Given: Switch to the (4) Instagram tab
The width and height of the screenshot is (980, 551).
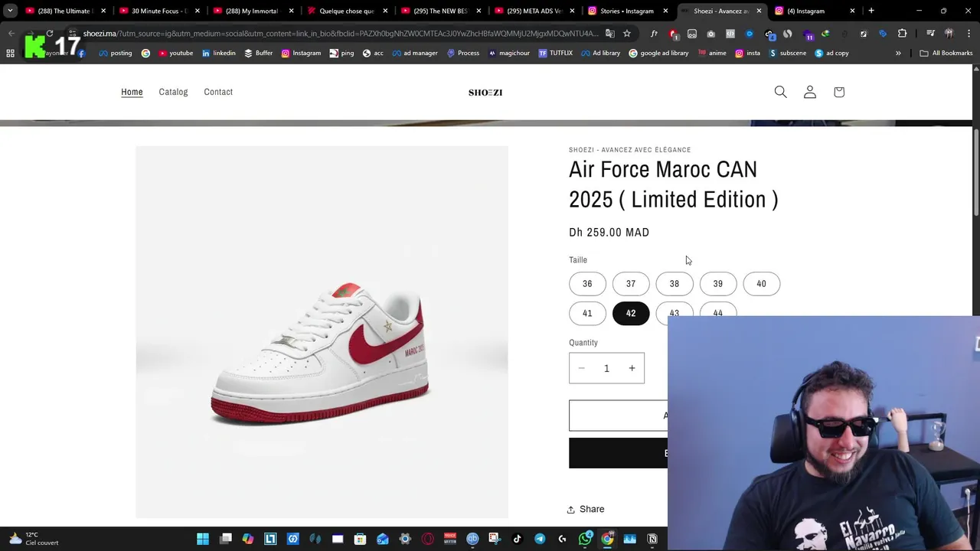Looking at the screenshot, I should [x=814, y=11].
